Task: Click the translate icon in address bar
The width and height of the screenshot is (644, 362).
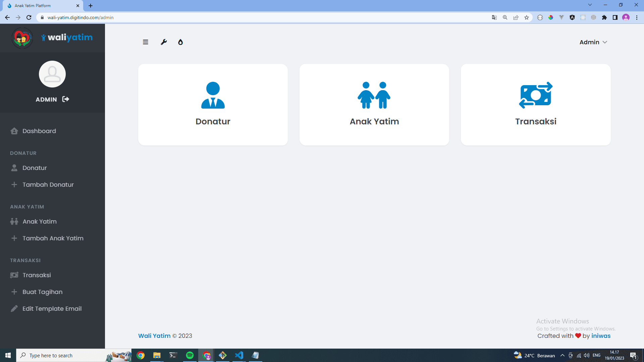Action: pos(494,17)
